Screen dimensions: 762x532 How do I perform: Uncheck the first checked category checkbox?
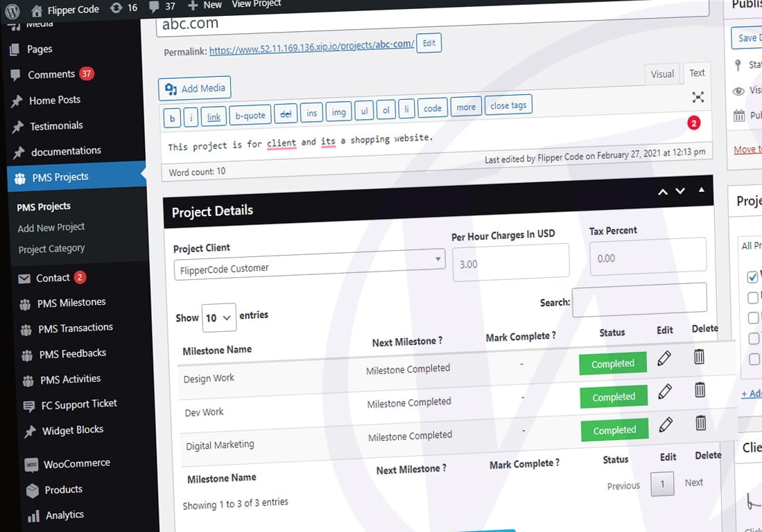click(752, 278)
